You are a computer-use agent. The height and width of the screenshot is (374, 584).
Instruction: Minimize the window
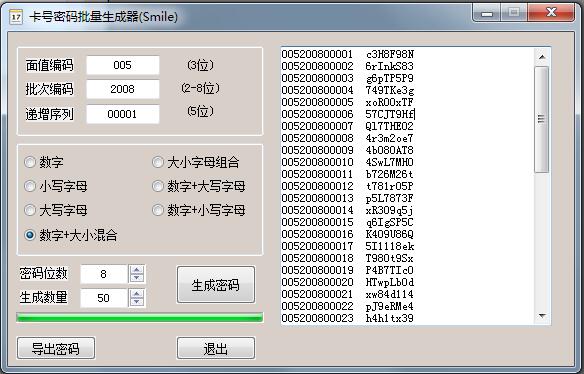(487, 13)
